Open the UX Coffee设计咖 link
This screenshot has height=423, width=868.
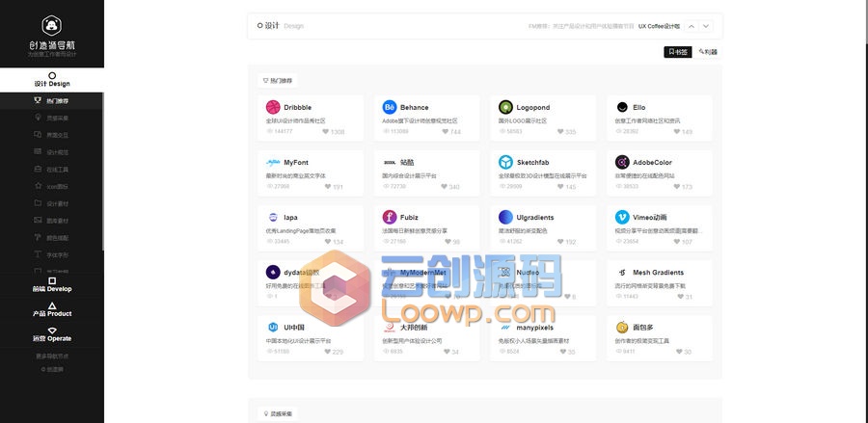coord(659,26)
